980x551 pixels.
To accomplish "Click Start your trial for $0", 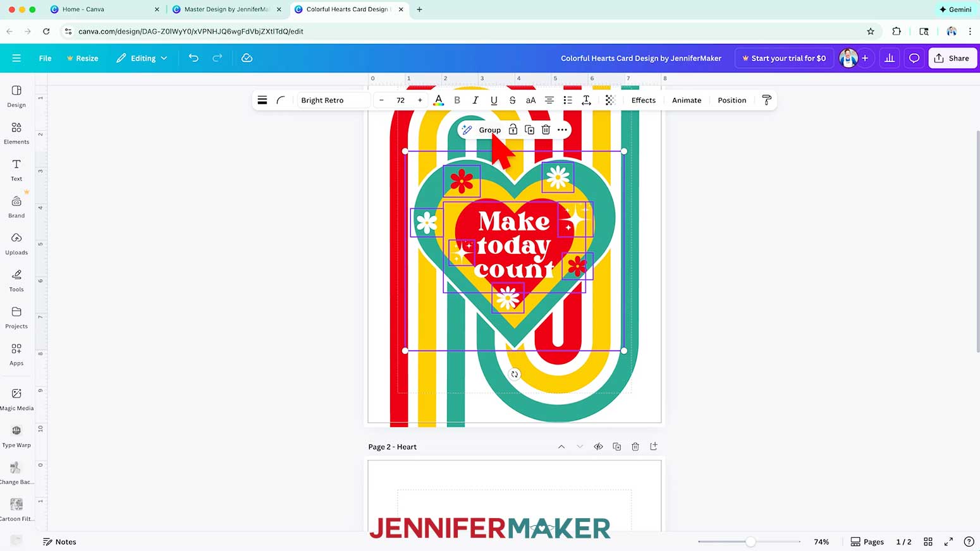I will tap(783, 58).
